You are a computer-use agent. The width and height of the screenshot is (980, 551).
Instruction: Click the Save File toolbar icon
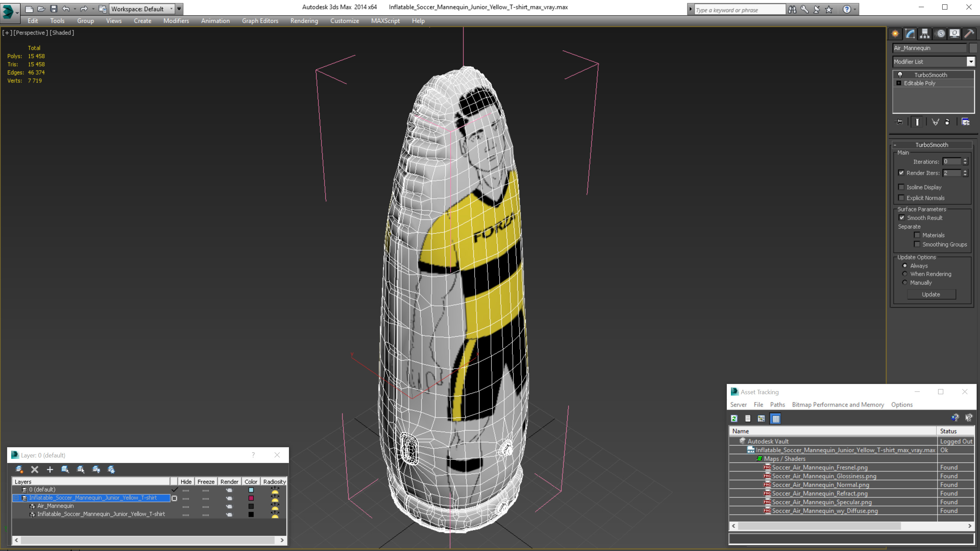tap(54, 9)
